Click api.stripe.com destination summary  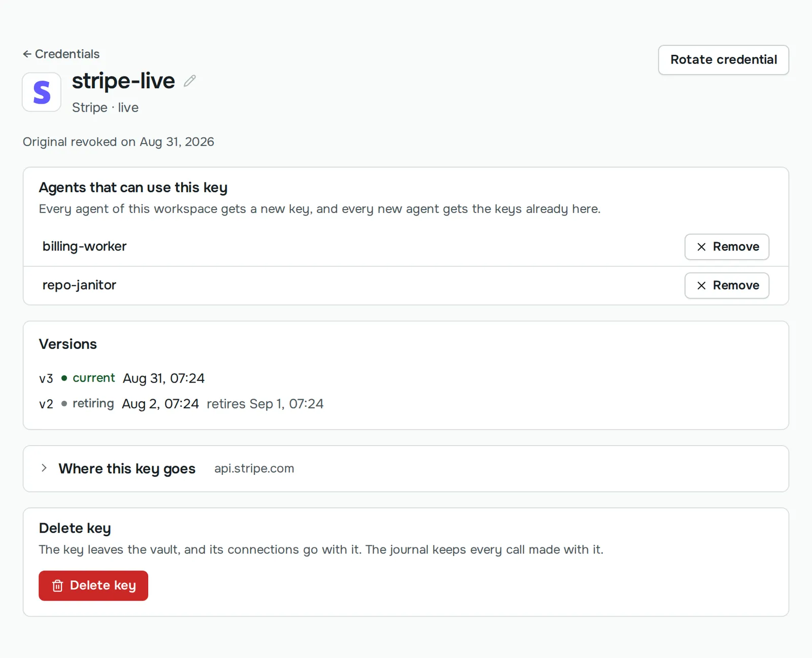254,468
